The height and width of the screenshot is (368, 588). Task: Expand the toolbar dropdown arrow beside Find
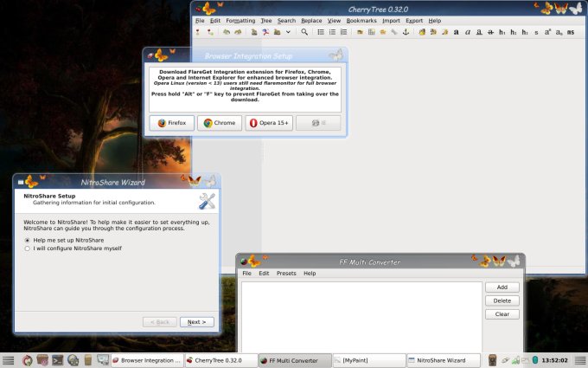(x=288, y=32)
